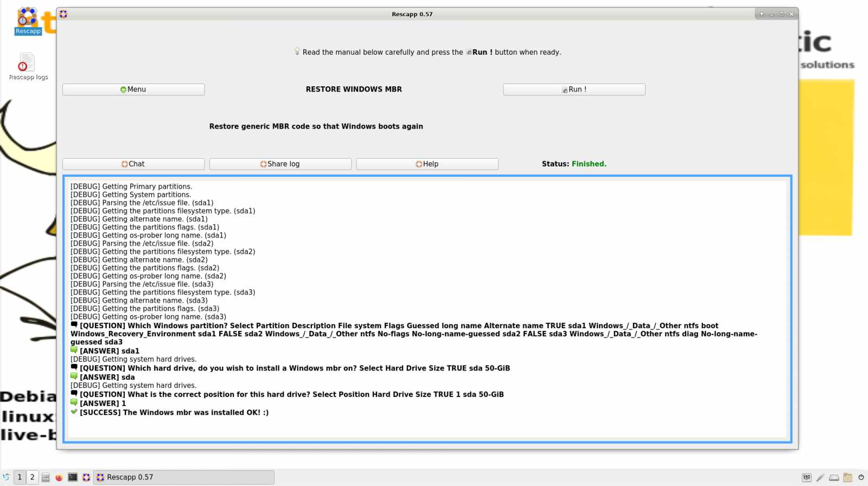Click the Rescapp logo in the title bar
868x486 pixels.
tap(63, 14)
